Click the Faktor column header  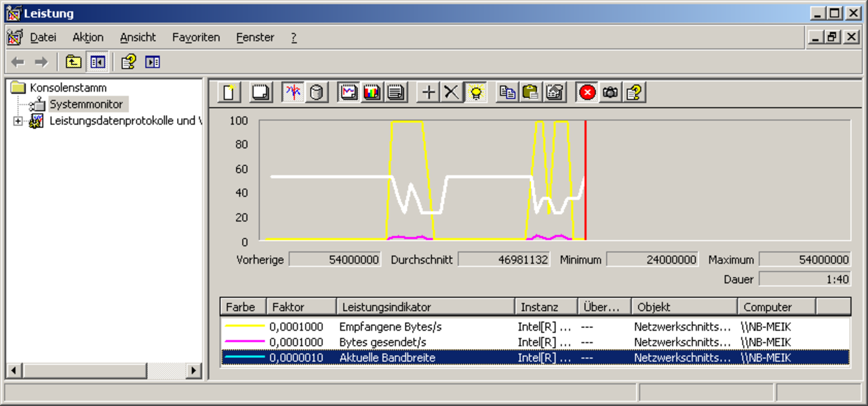click(301, 307)
